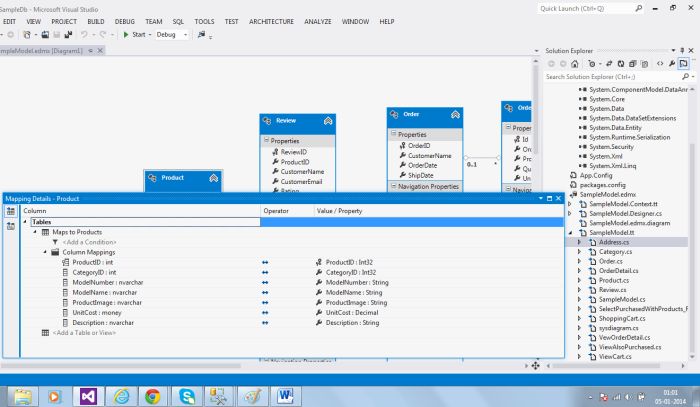Open the DEBUG menu

pyautogui.click(x=125, y=21)
